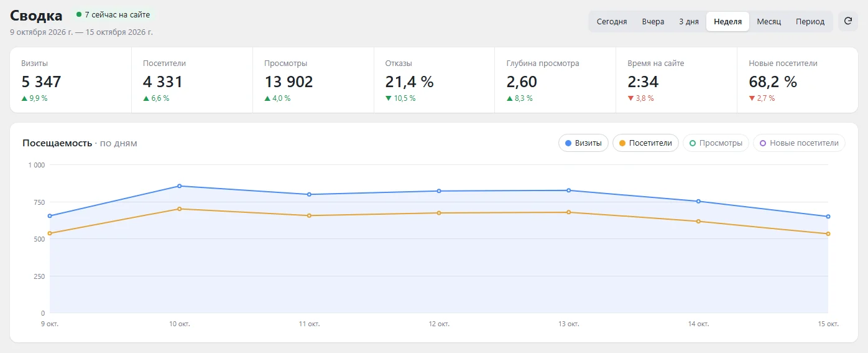Viewport: 868px width, 353px height.
Task: Enable the Просмотры chart series
Action: [x=716, y=143]
